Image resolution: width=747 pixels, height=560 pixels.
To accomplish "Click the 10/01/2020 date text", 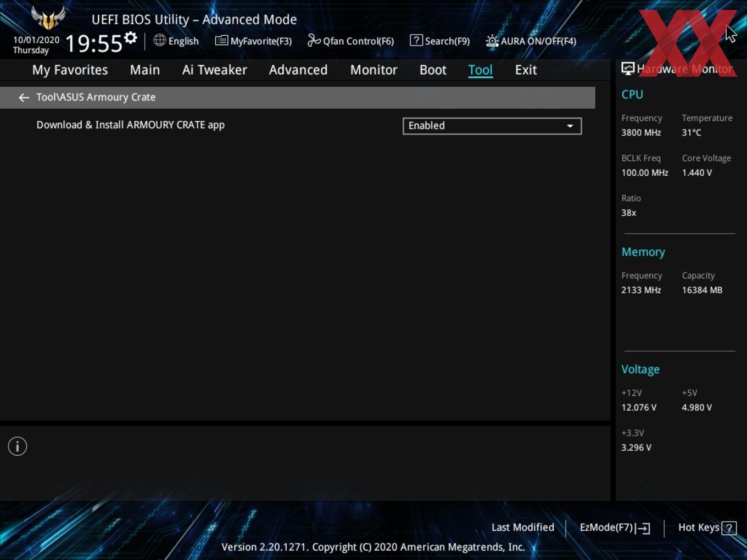I will (36, 40).
